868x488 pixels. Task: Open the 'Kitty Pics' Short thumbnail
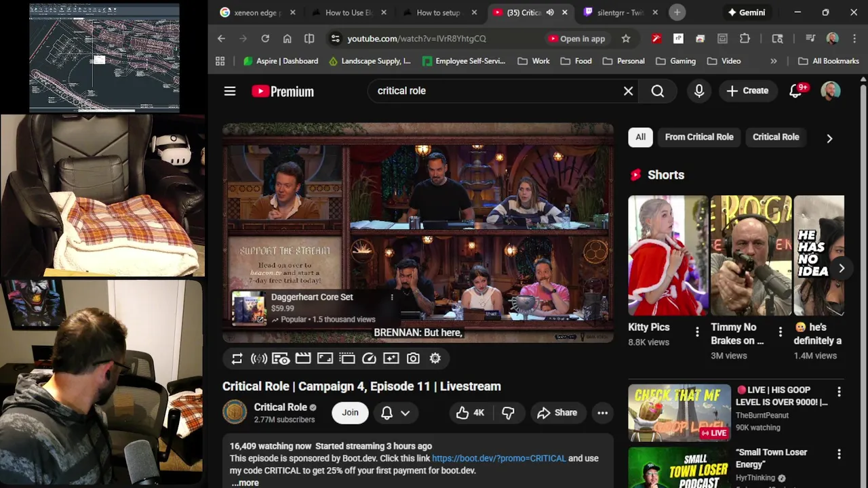tap(668, 256)
